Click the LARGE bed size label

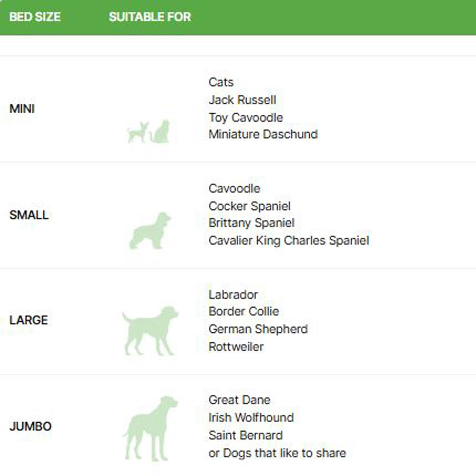29,320
